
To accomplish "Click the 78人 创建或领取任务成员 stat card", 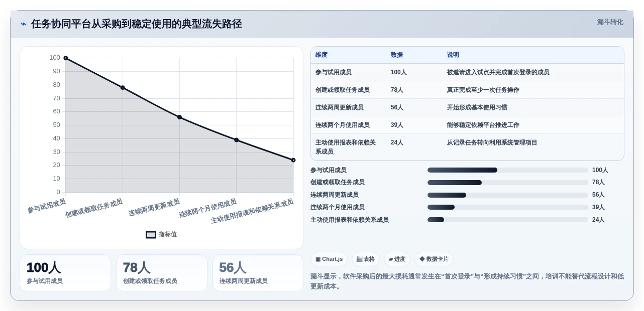I will coord(162,273).
